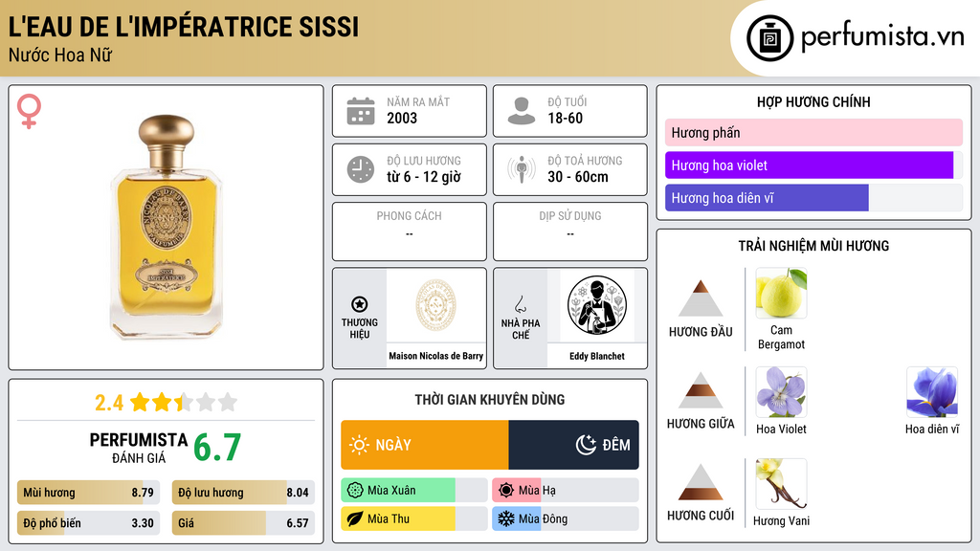Click the Trải nghiệm mùi hương heading
Image resolution: width=980 pixels, height=551 pixels.
point(813,246)
